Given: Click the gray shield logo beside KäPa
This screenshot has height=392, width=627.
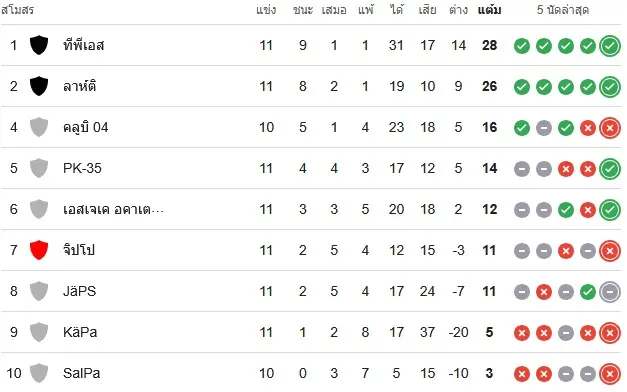Looking at the screenshot, I should (x=39, y=332).
